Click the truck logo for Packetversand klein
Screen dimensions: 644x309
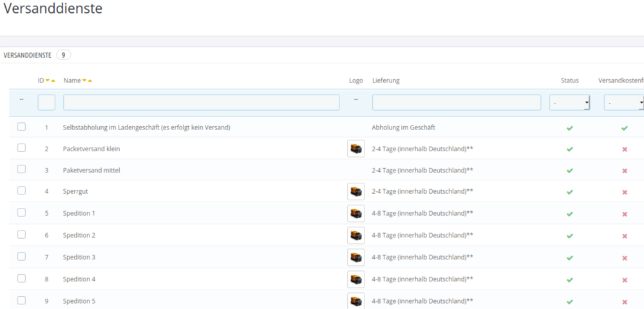point(355,149)
